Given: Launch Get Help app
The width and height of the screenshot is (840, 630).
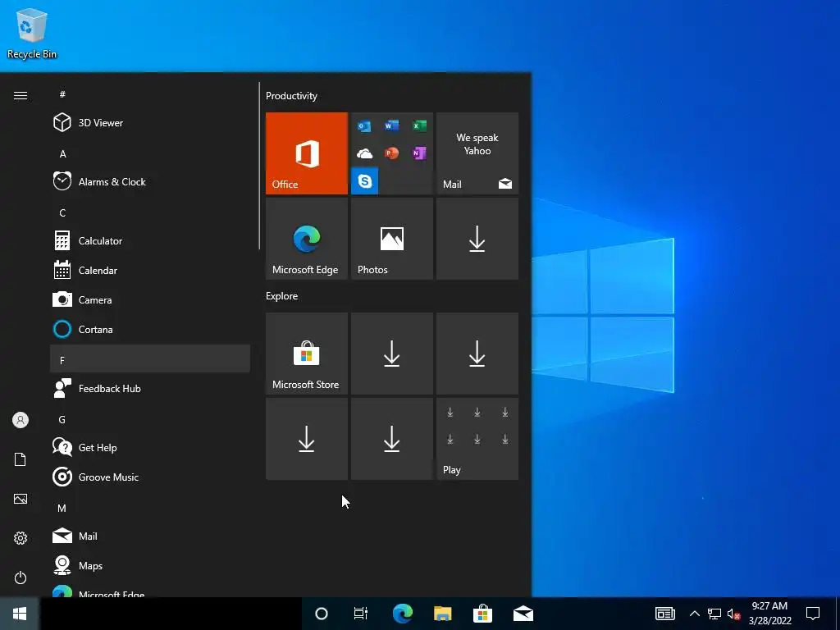Looking at the screenshot, I should click(150, 447).
